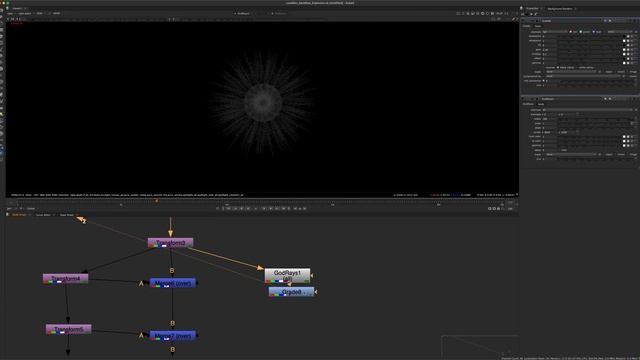
Task: Click the GodRays rotate slider
Action: [594, 119]
